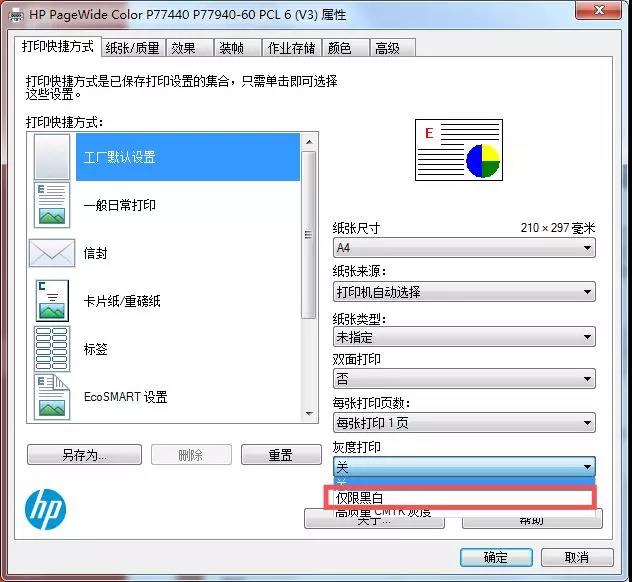Screen dimensions: 632x582
Task: Click the 标签 labels sheet icon
Action: (x=52, y=349)
